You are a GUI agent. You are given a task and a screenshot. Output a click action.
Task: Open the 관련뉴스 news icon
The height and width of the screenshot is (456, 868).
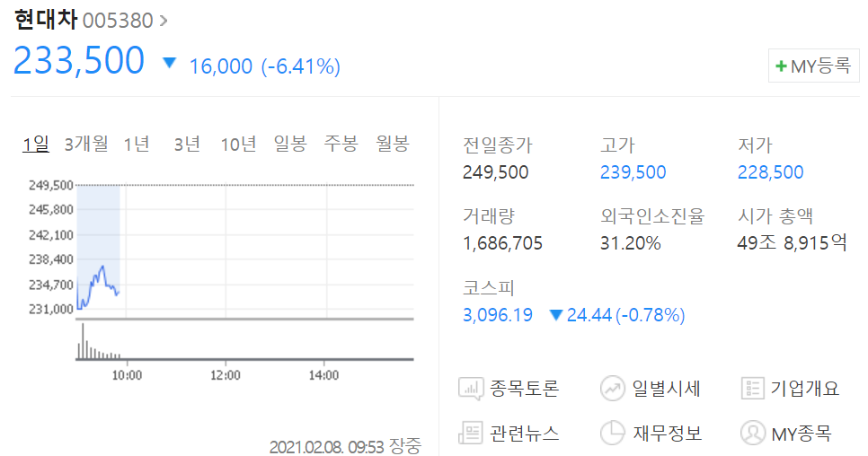[471, 433]
